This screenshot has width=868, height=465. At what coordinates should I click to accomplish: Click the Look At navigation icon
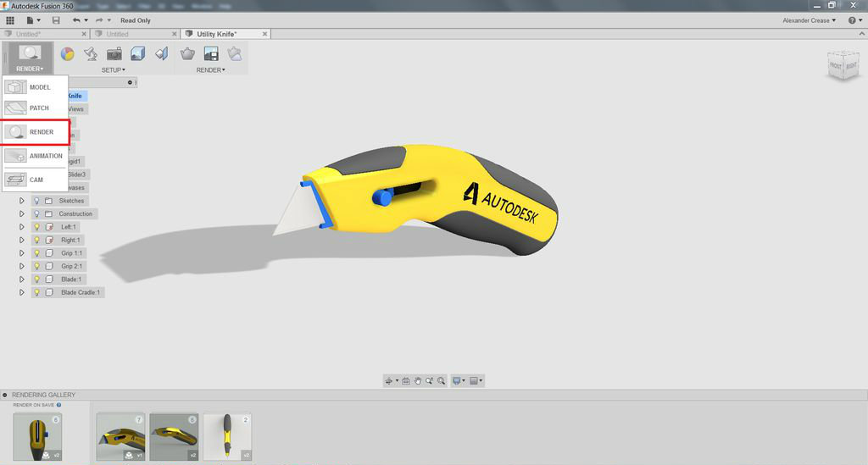click(406, 381)
